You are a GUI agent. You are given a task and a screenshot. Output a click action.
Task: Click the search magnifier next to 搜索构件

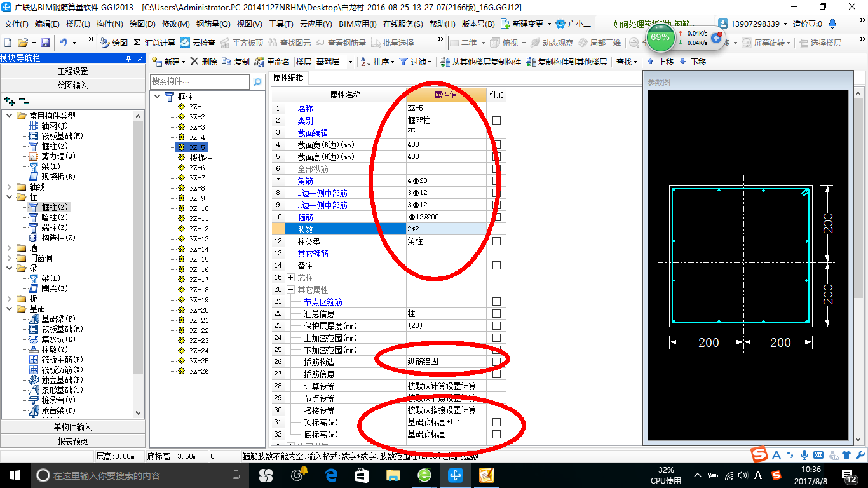[257, 82]
